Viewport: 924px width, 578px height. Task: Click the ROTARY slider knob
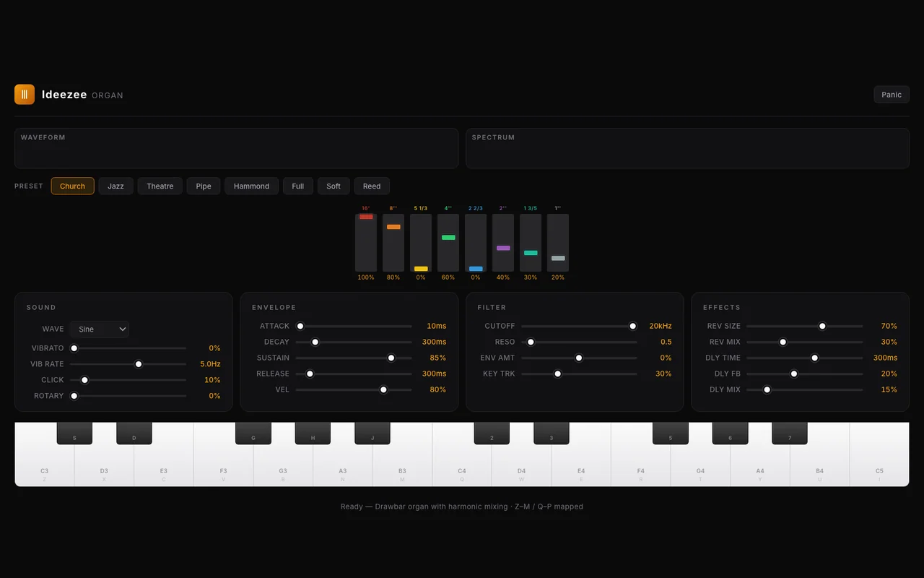point(74,396)
